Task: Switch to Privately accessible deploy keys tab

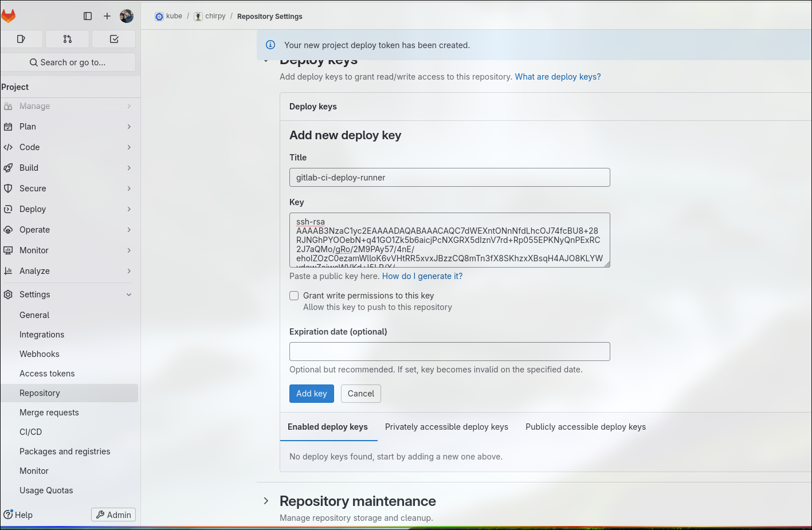Action: pyautogui.click(x=446, y=427)
